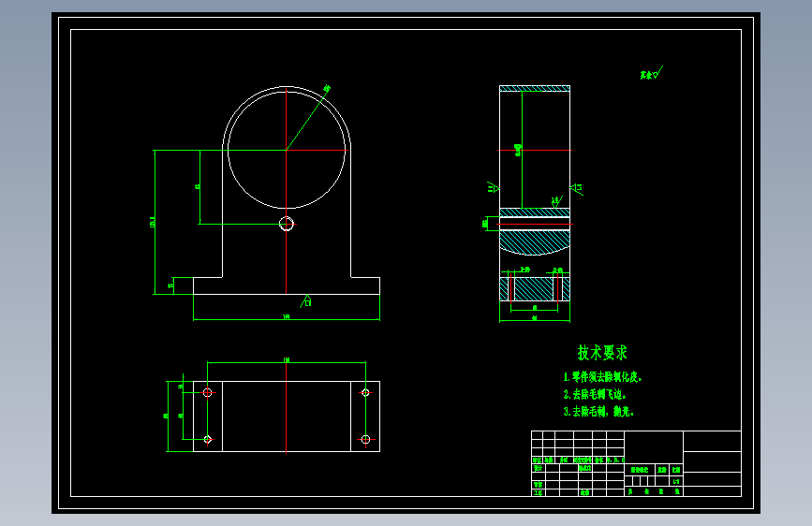The height and width of the screenshot is (526, 812).
Task: Select the radius leader dimension on the bore
Action: (326, 90)
